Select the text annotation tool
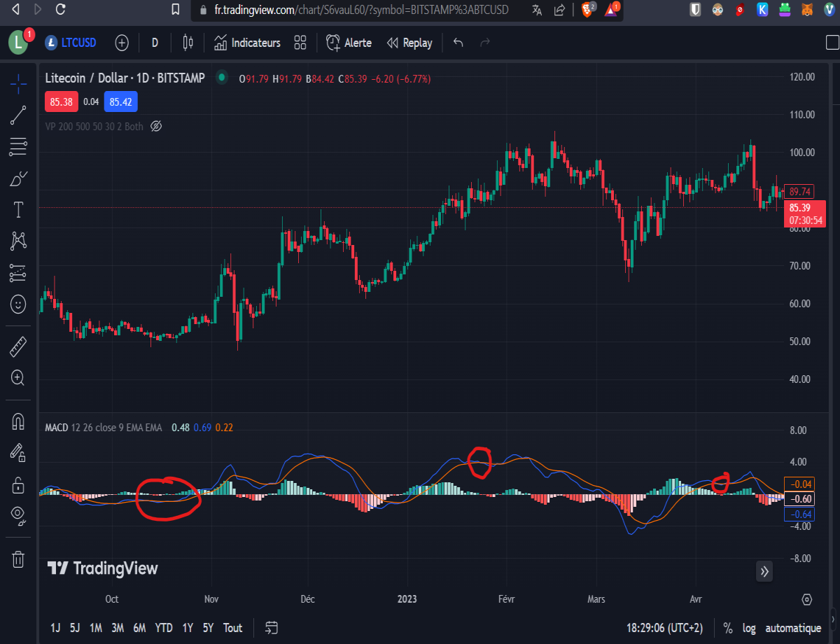The width and height of the screenshot is (840, 644). coord(18,209)
